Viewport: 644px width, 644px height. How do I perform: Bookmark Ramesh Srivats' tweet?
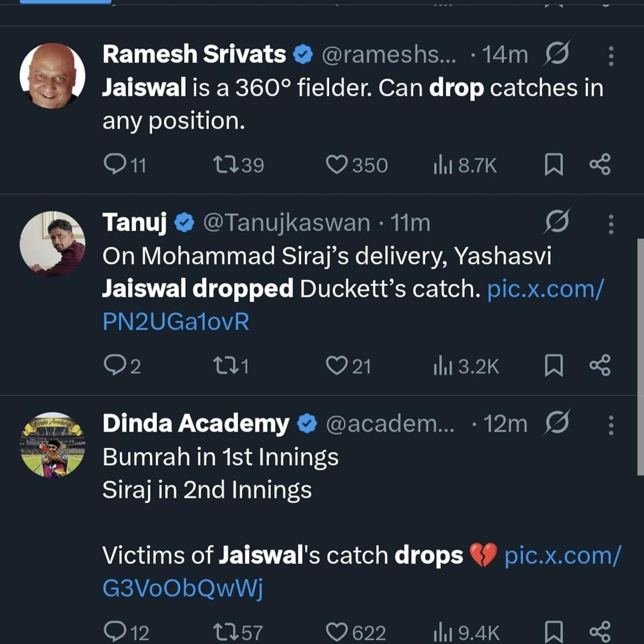click(554, 164)
